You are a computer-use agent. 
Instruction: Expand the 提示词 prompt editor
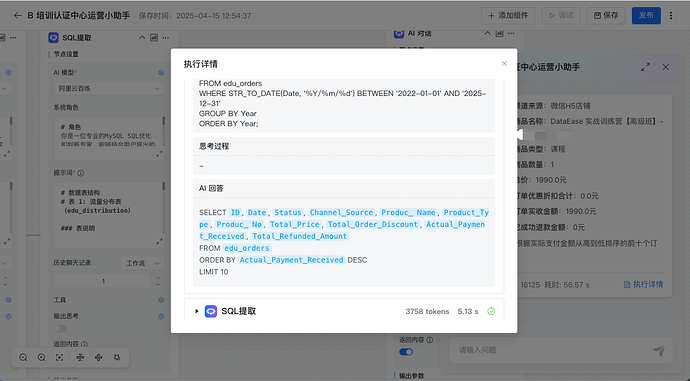click(x=159, y=242)
